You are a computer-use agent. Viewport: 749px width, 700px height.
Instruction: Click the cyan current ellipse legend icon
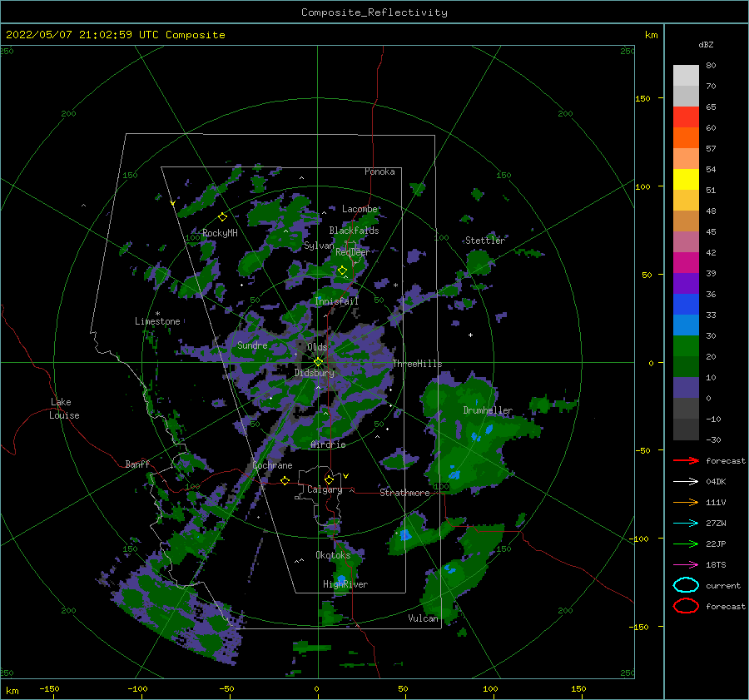(686, 585)
